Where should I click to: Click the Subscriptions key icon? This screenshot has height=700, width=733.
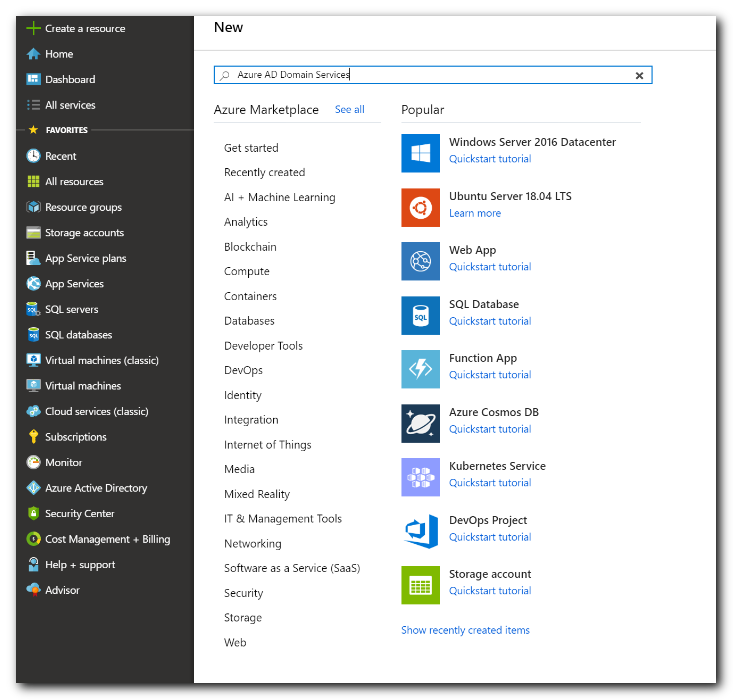pos(33,437)
